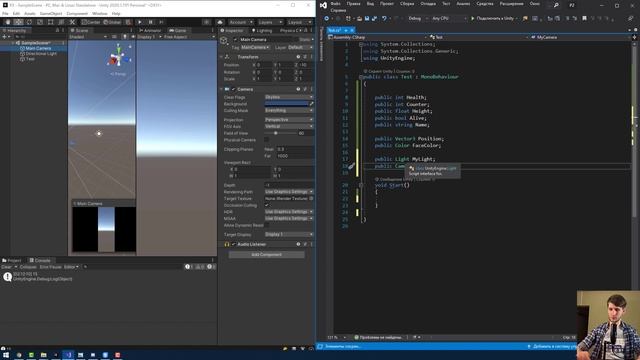Select the Scale tool in Unity toolbar
640x360 pixels.
[x=40, y=22]
